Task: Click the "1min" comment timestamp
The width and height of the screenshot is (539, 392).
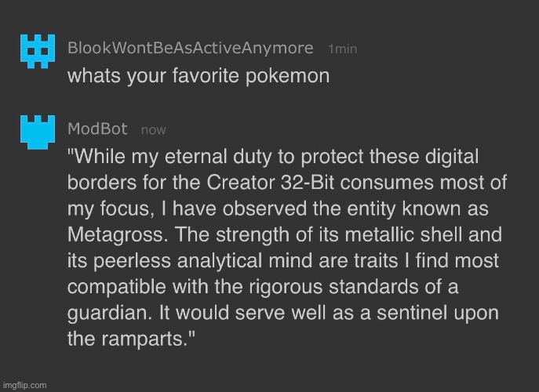Action: click(342, 49)
